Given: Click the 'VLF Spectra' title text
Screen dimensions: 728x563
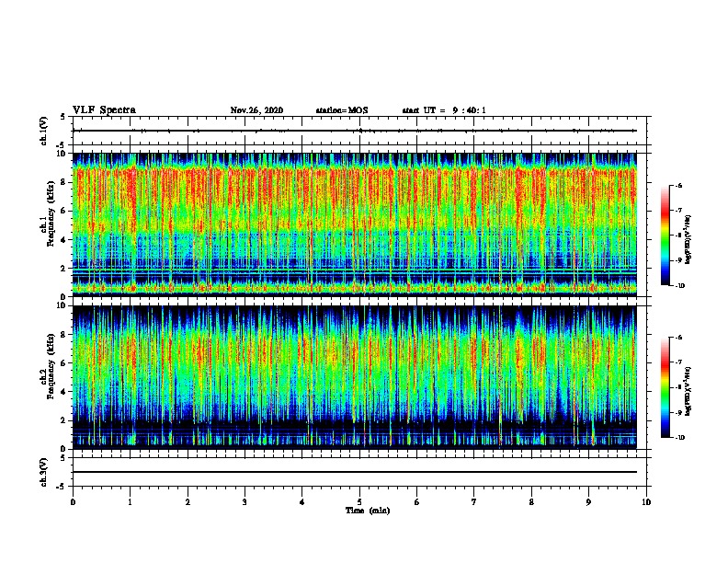Looking at the screenshot, I should (104, 110).
